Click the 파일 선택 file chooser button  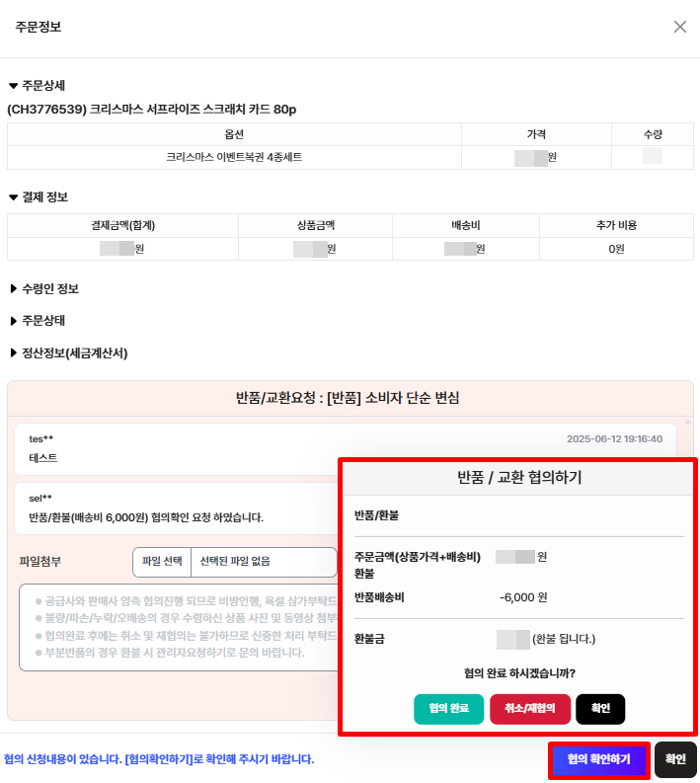coord(162,561)
